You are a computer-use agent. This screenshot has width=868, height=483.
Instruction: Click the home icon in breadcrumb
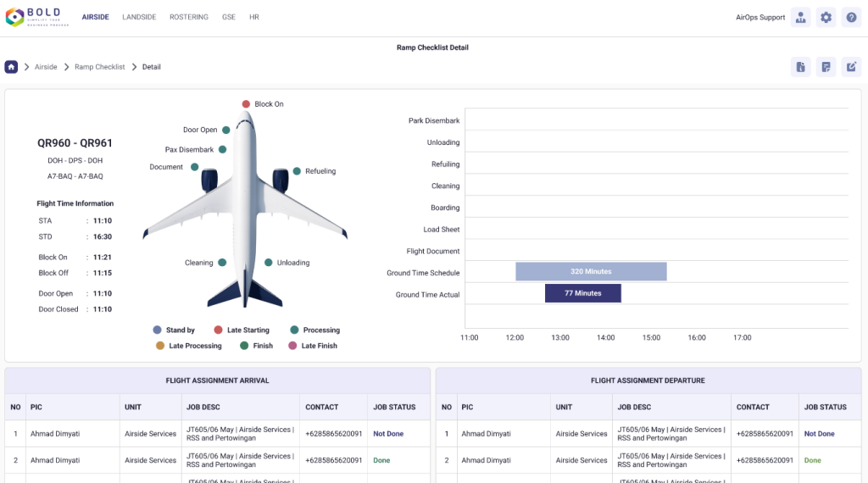[11, 67]
